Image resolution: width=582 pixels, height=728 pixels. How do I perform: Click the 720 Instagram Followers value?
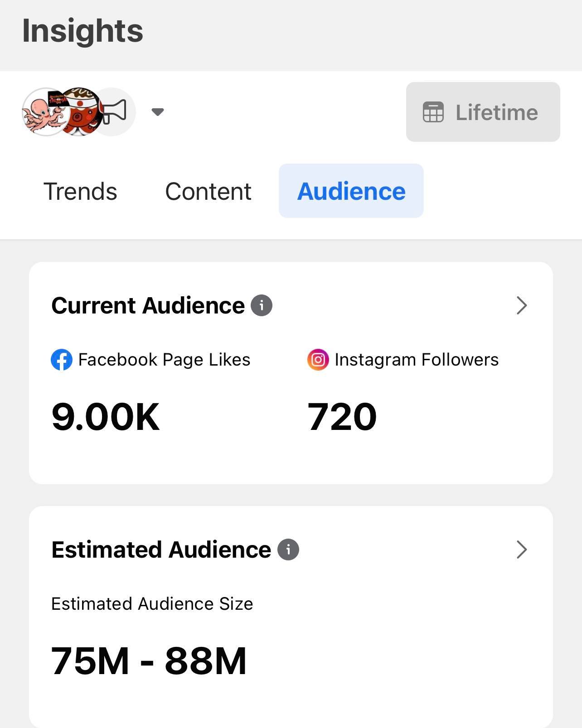[x=342, y=417]
